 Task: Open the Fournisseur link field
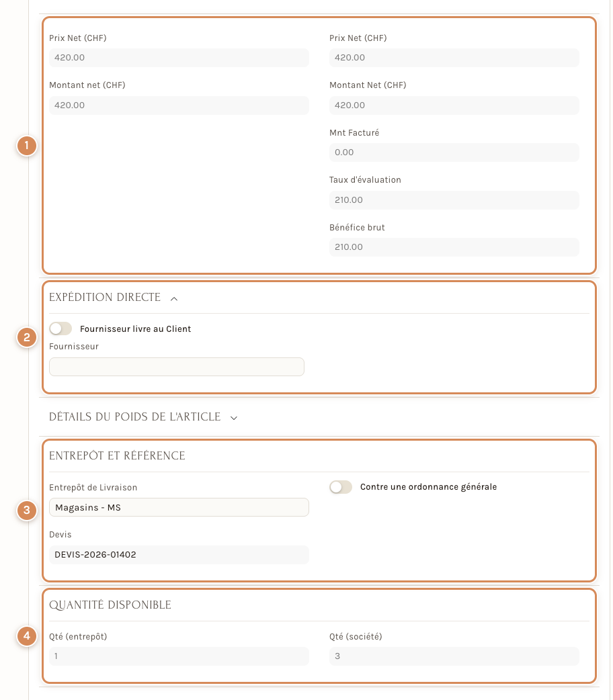point(177,367)
